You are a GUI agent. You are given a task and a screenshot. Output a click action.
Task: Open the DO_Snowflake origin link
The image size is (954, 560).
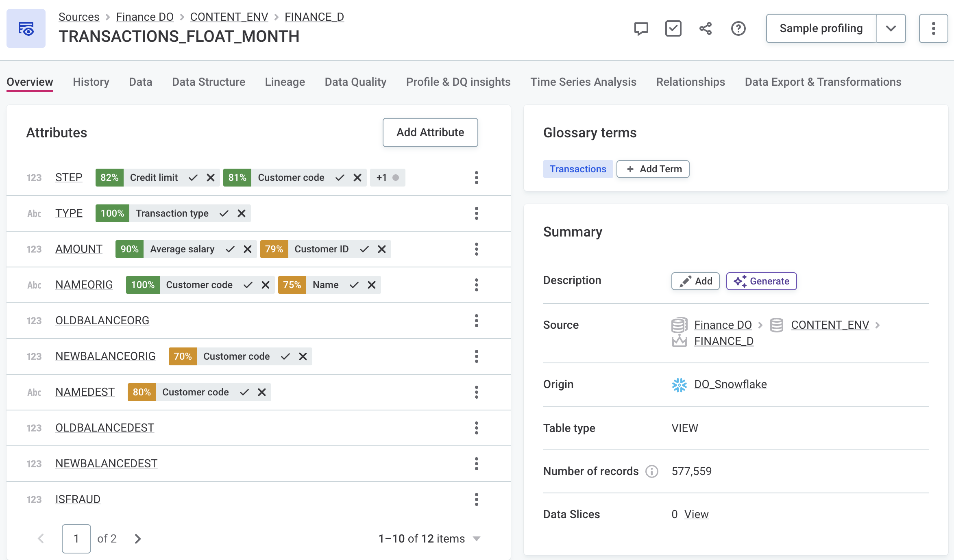(x=730, y=384)
